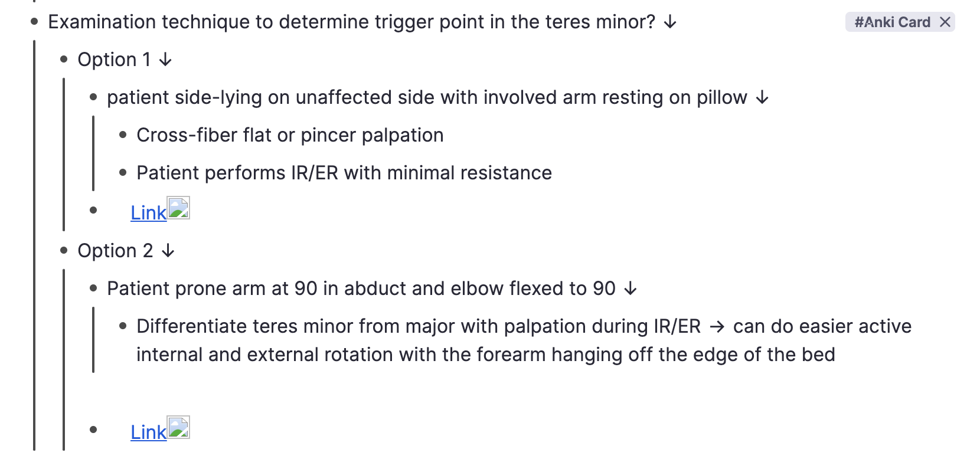Viewport: 980px width, 459px height.
Task: Click broken image icon in Option 2
Action: point(178,428)
